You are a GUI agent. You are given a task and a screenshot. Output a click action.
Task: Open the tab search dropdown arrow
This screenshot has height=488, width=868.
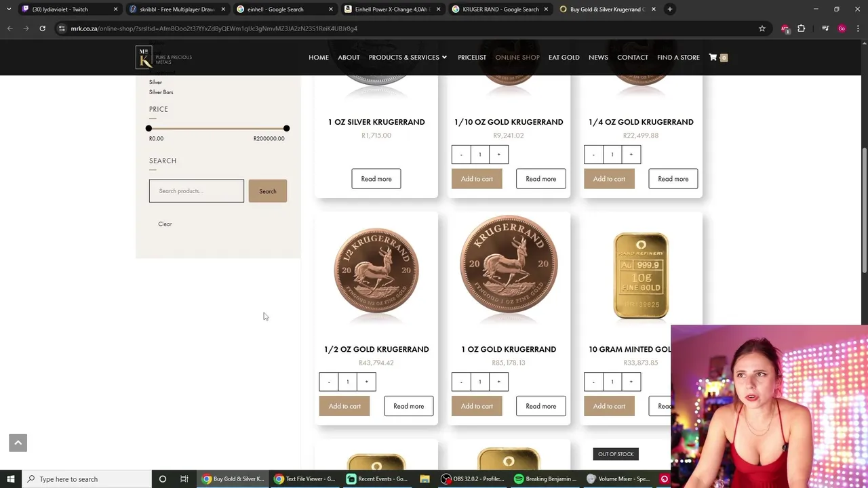click(8, 9)
